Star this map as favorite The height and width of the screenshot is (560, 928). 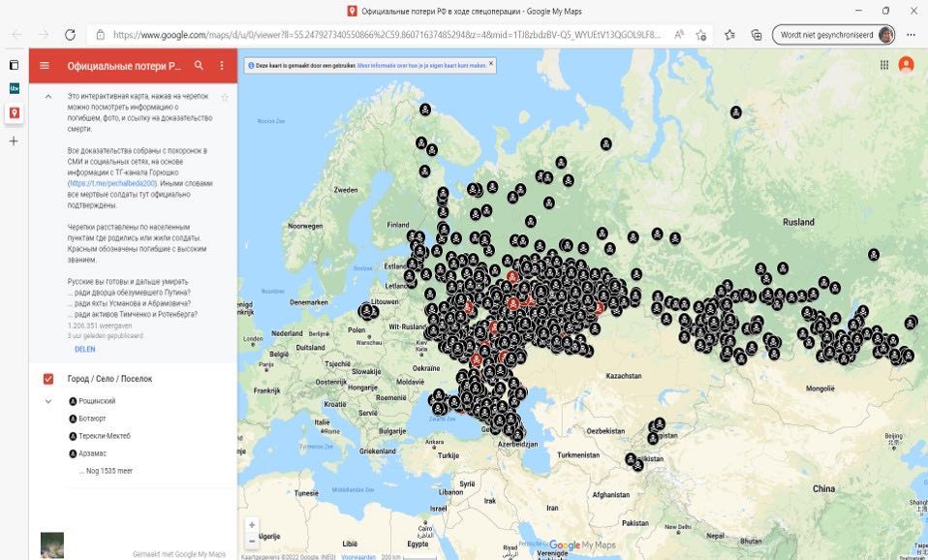(x=225, y=97)
